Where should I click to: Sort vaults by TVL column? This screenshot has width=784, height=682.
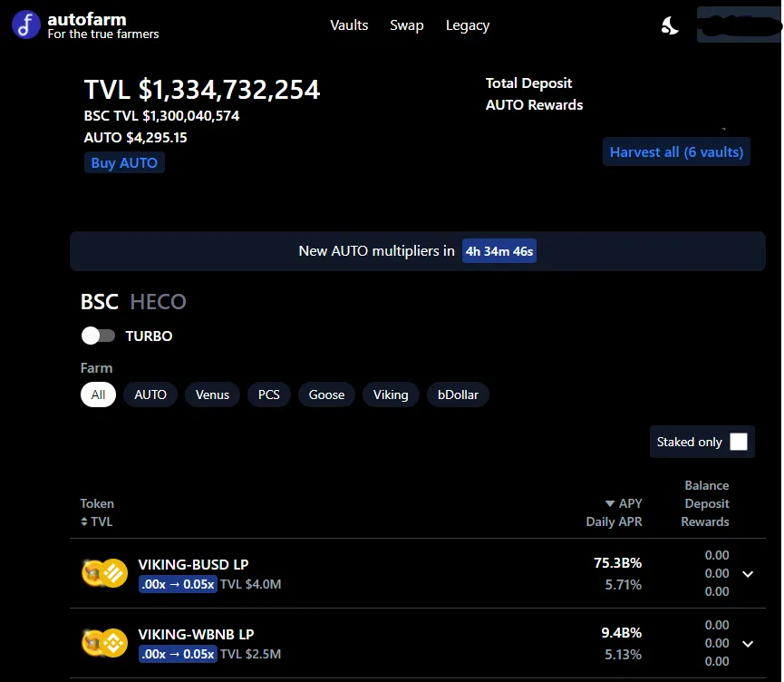(96, 521)
